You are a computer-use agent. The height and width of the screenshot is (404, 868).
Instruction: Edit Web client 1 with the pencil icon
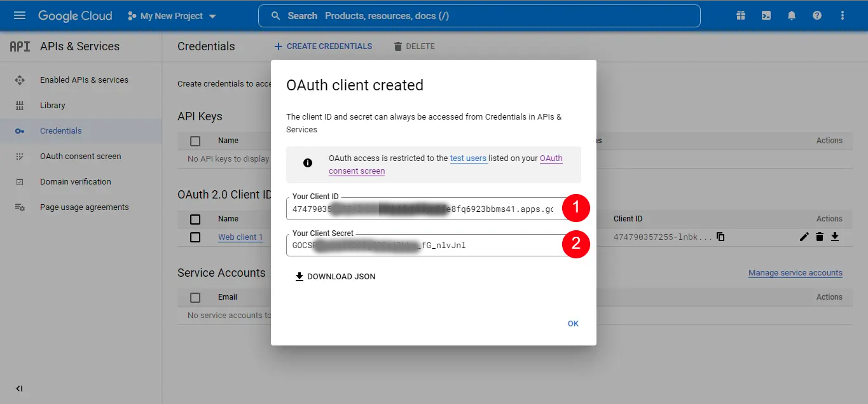804,236
